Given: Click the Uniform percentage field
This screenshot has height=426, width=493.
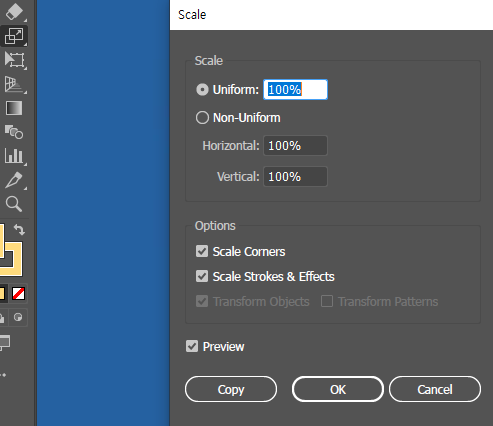Looking at the screenshot, I should click(295, 89).
